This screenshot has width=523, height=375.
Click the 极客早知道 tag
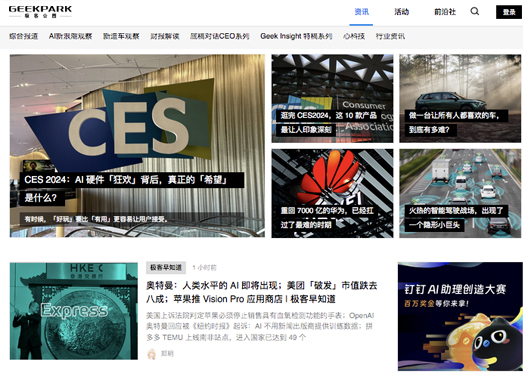click(166, 268)
